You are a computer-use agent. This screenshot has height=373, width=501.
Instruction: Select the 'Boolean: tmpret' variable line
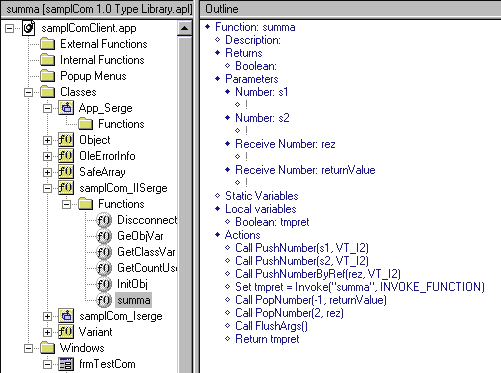[x=272, y=222]
